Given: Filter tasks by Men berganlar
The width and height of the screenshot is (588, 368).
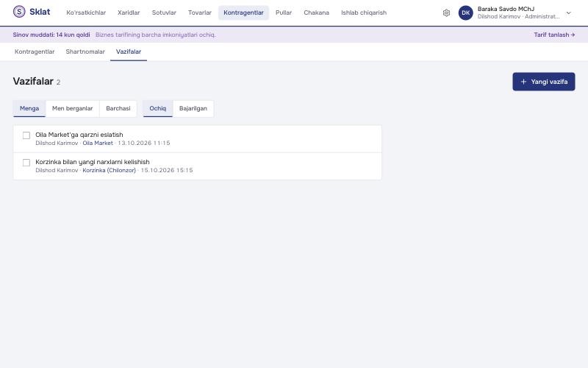Looking at the screenshot, I should point(72,108).
